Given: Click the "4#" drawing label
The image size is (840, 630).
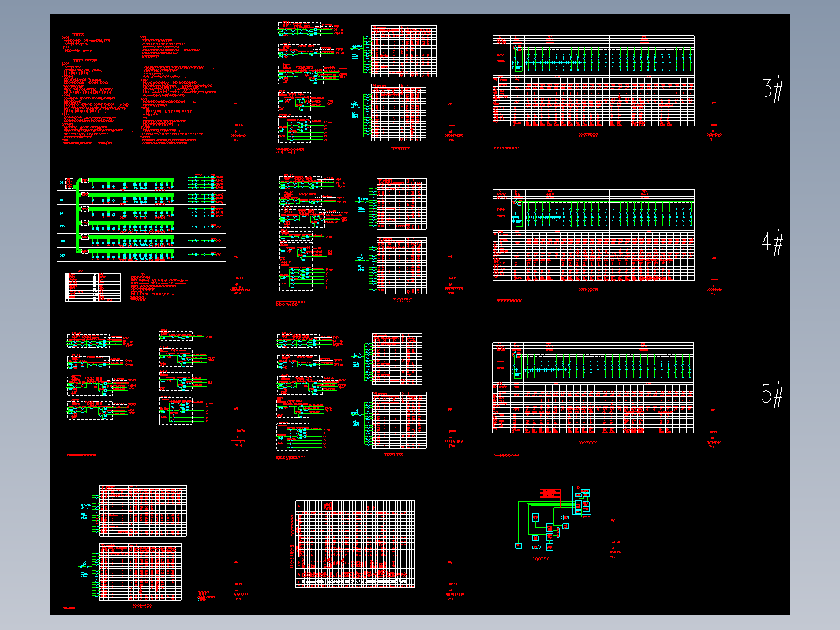Looking at the screenshot, I should point(772,242).
